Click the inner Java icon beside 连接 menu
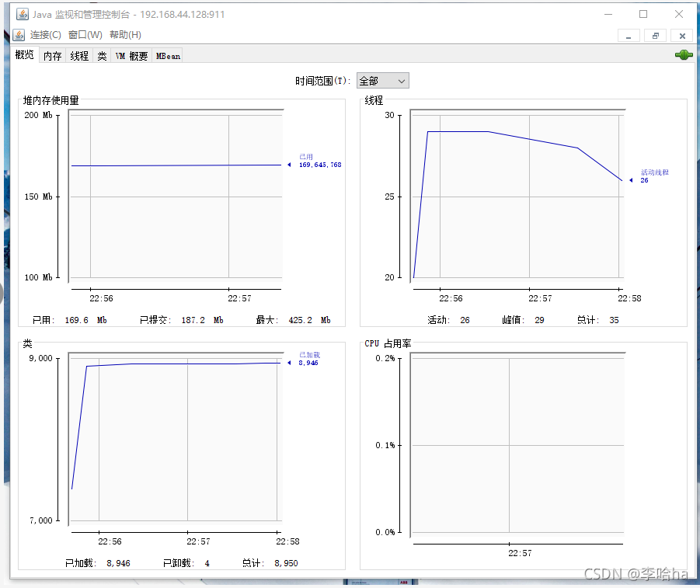Screen dimensions: 700x588 tap(19, 35)
